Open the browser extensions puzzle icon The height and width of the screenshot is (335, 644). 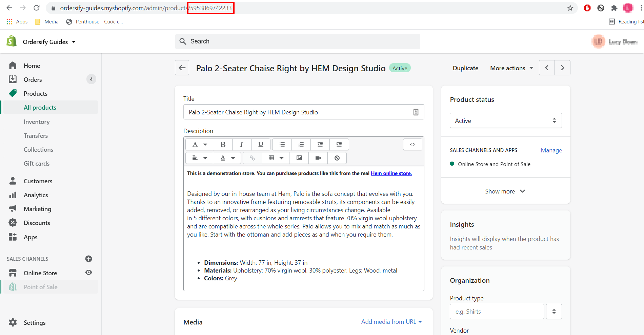coord(614,8)
